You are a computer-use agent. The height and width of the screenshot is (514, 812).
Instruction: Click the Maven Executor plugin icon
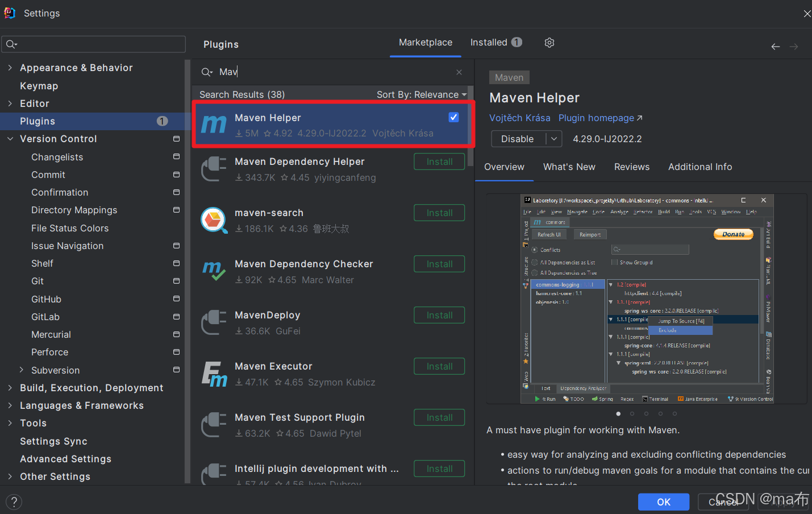coord(214,374)
